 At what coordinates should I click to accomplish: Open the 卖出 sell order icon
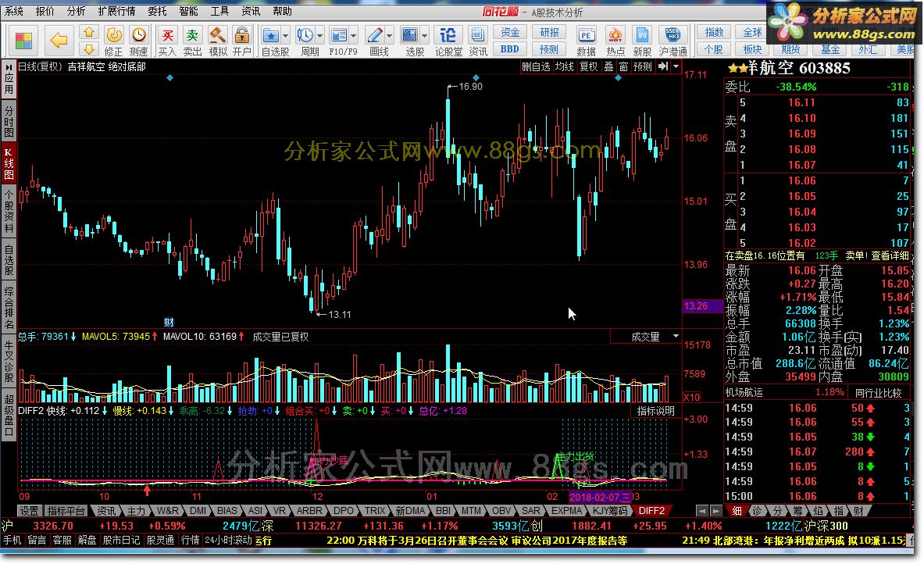[192, 41]
